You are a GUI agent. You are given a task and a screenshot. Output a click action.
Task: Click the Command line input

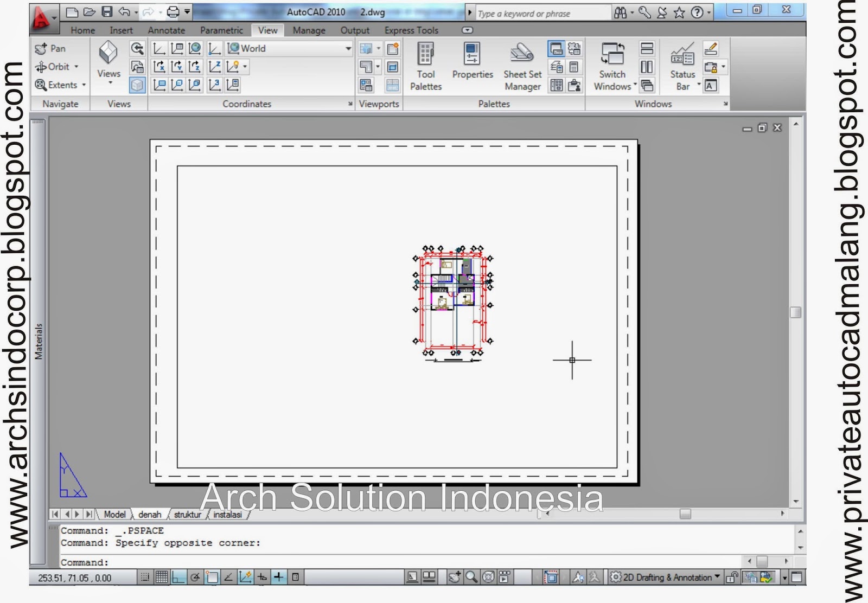pyautogui.click(x=401, y=562)
